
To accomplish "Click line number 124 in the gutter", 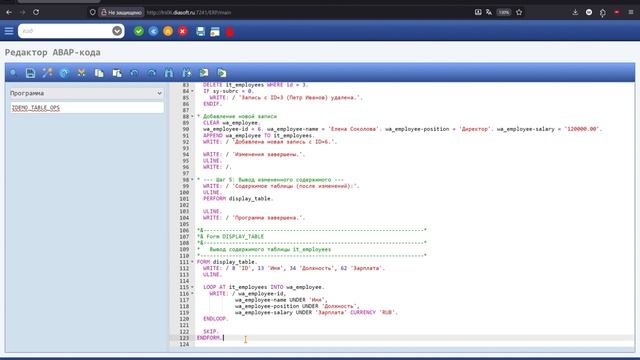I will click(x=184, y=344).
